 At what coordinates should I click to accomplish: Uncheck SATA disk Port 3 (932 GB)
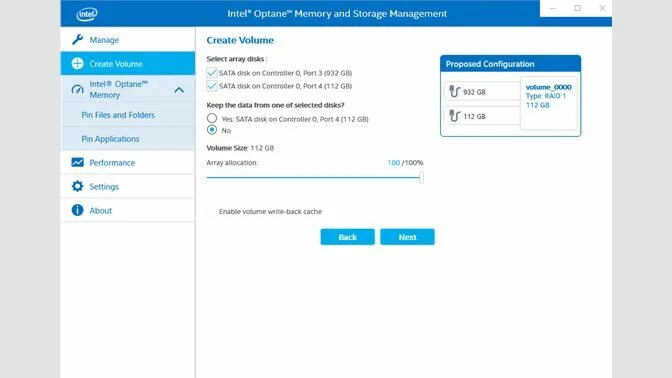coord(212,72)
